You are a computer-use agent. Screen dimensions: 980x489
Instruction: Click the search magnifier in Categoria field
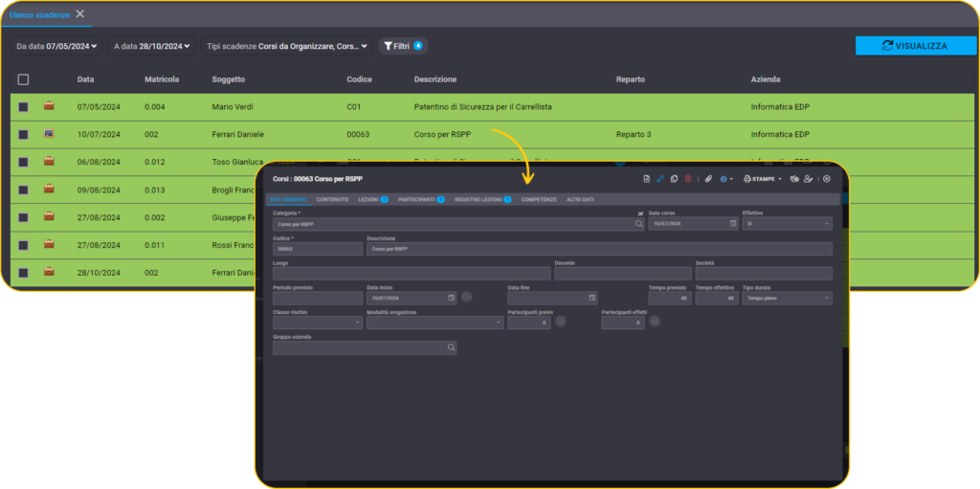point(638,223)
